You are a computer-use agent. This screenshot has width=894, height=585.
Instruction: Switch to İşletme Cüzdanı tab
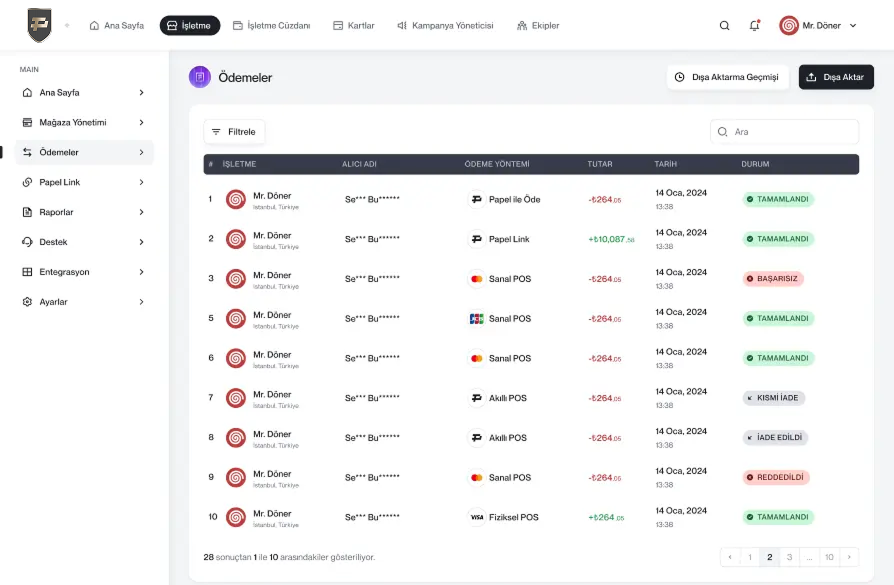pyautogui.click(x=271, y=26)
